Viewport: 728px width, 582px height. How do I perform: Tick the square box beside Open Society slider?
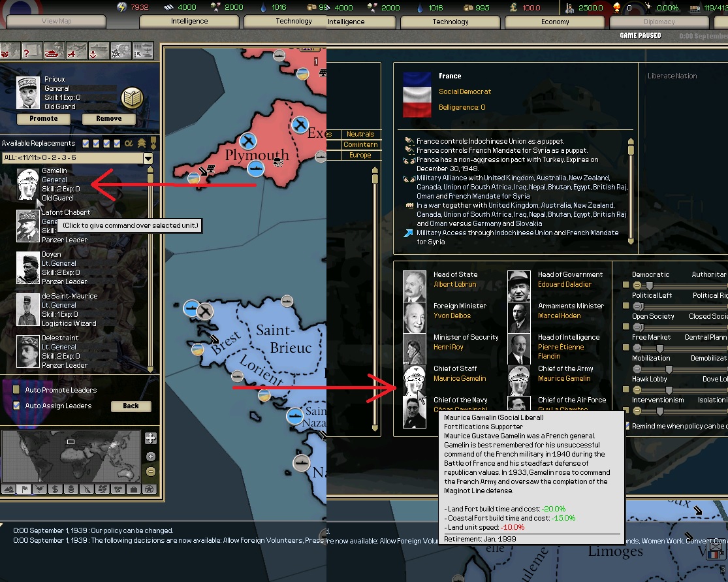(x=626, y=327)
